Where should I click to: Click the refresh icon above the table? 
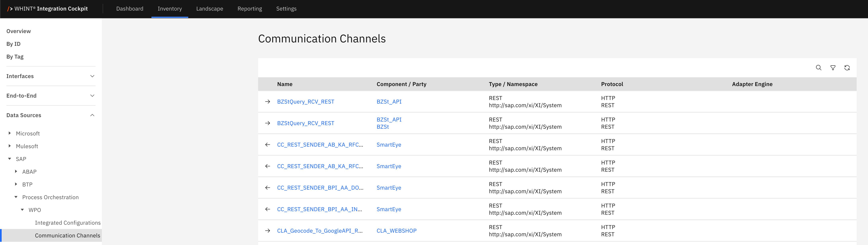pos(847,68)
